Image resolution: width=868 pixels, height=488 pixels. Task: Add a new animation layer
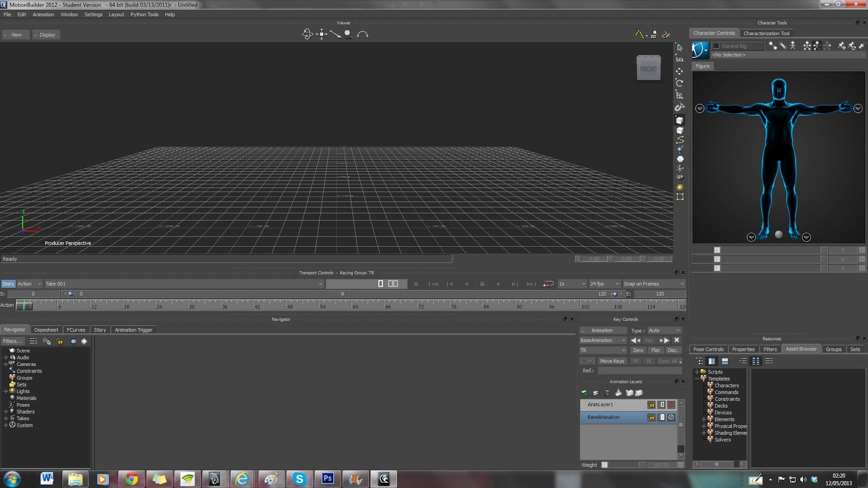tap(584, 392)
